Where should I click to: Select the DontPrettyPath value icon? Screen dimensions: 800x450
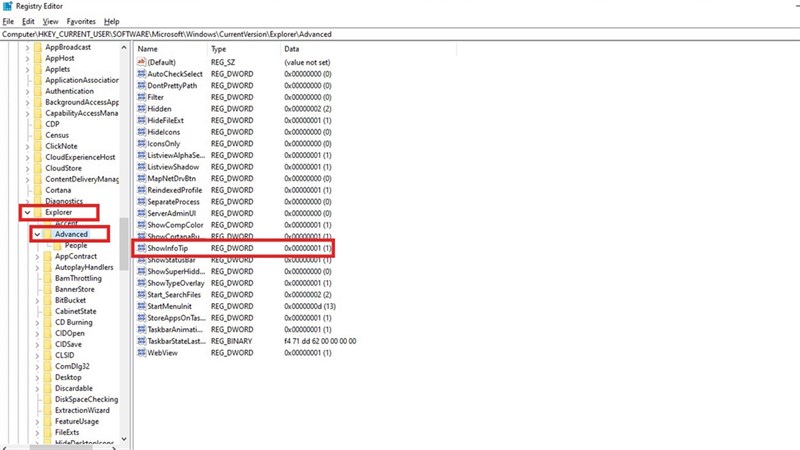pos(141,85)
